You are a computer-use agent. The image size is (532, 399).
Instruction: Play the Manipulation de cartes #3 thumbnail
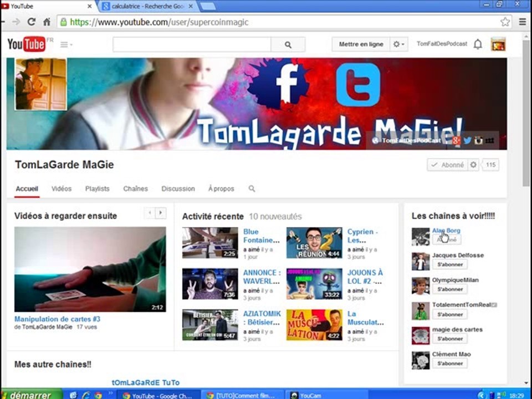[90, 269]
